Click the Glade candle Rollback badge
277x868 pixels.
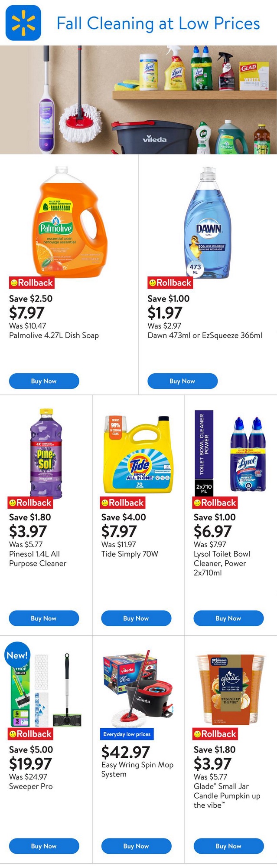pos(215,734)
